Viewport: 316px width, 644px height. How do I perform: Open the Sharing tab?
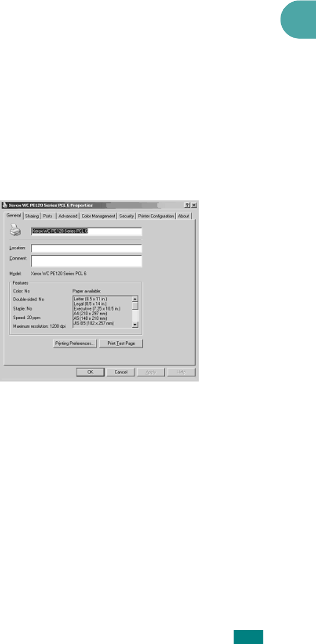(31, 216)
